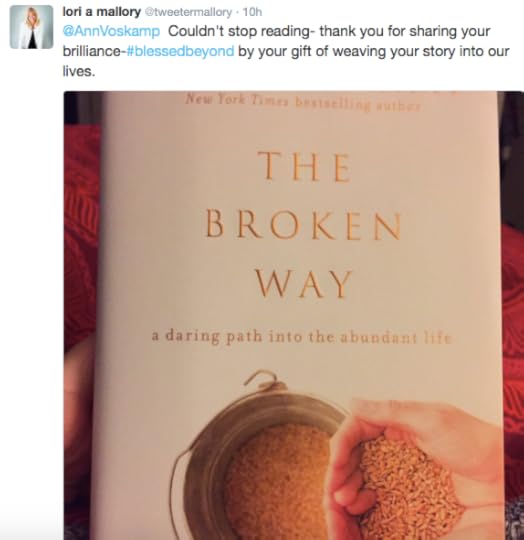Viewport: 524px width, 540px height.
Task: Open the 10h tweet timestamp
Action: click(x=252, y=12)
